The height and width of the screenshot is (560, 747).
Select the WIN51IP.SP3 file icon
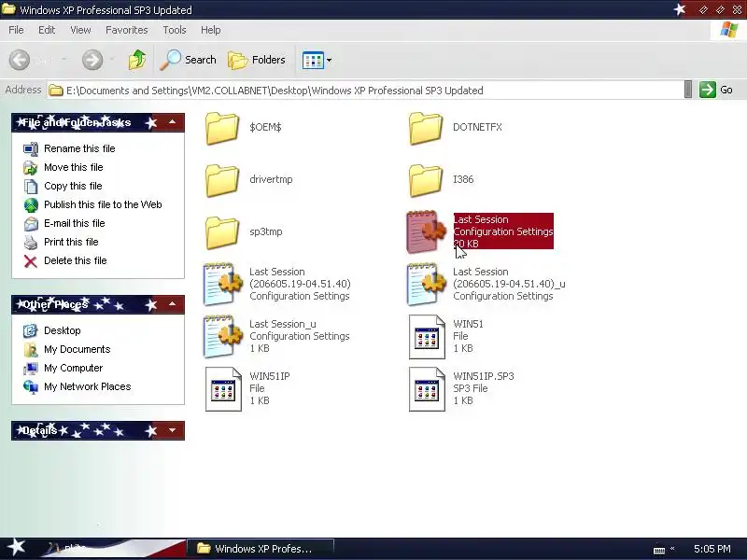pyautogui.click(x=427, y=389)
